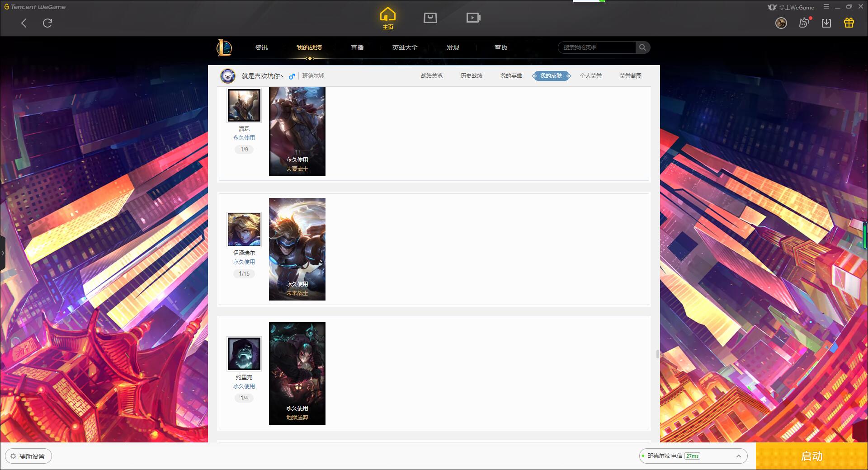Click the 伊泽瑞尔 name label
This screenshot has height=470, width=868.
[244, 253]
